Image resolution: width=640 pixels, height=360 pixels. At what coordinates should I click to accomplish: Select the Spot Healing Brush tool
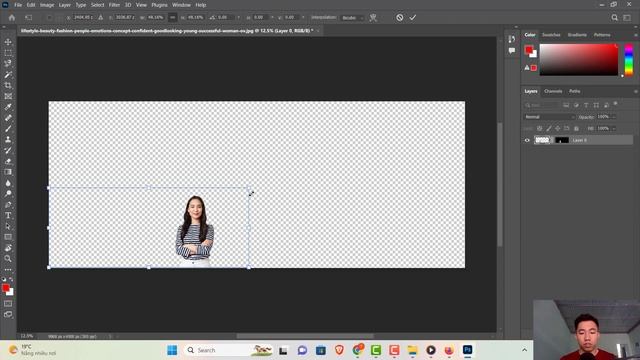[x=8, y=118]
